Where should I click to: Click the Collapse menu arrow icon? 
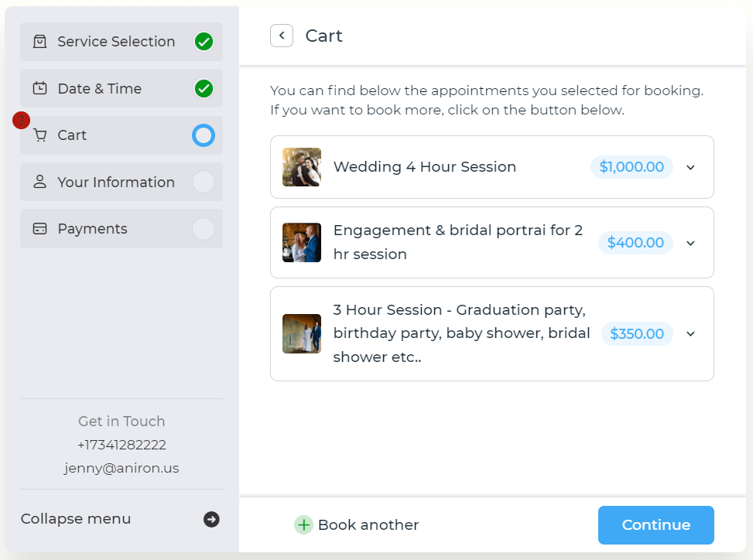point(211,519)
